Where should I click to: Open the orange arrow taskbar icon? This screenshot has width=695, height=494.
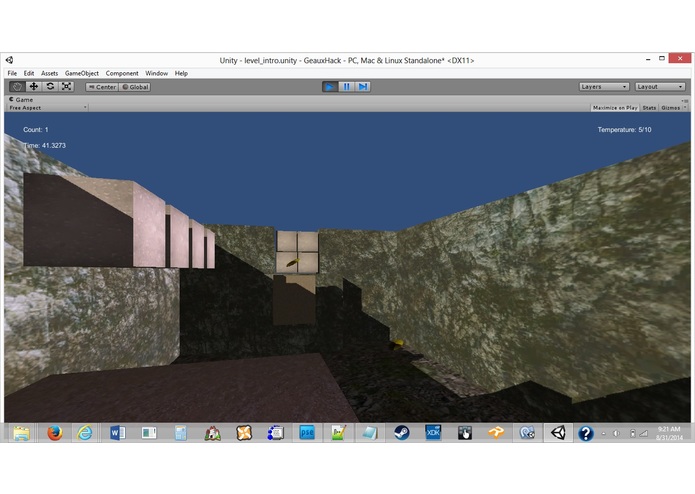click(x=496, y=433)
